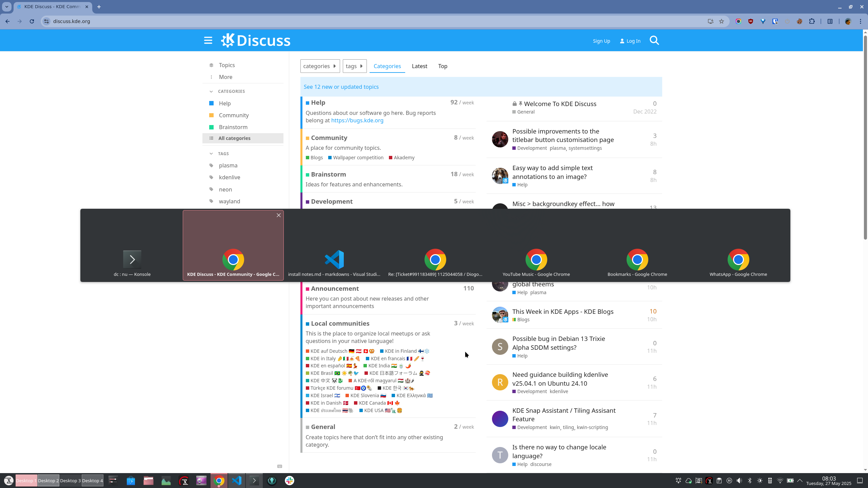
Task: Click the Sign Up button
Action: coord(601,41)
